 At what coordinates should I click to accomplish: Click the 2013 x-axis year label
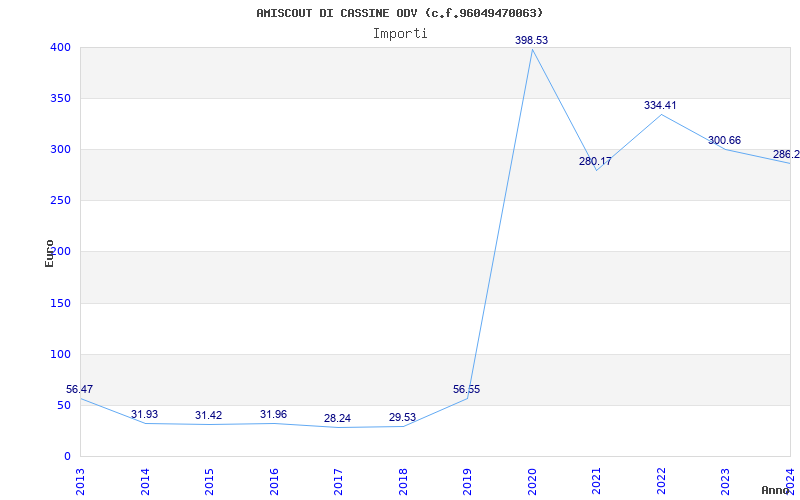pos(80,482)
